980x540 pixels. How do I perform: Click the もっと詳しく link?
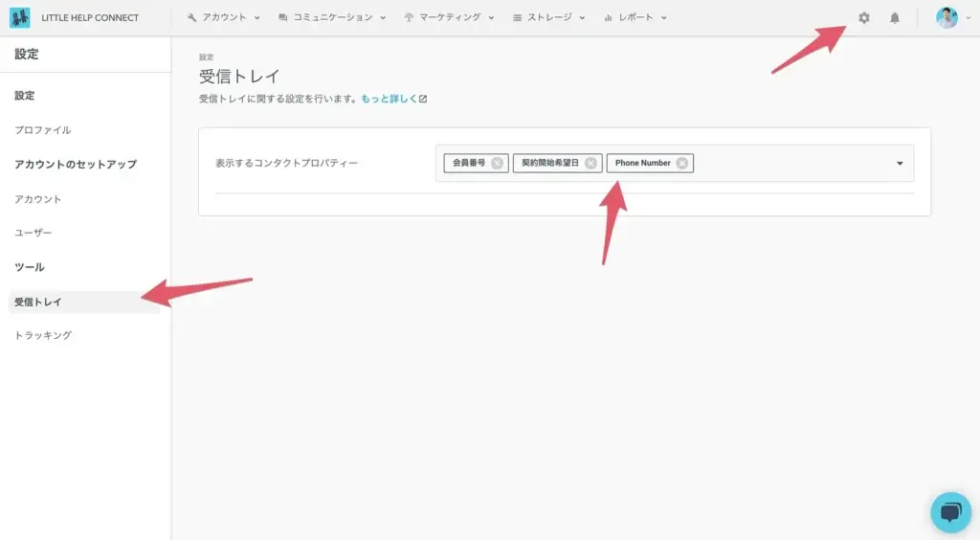pos(392,99)
